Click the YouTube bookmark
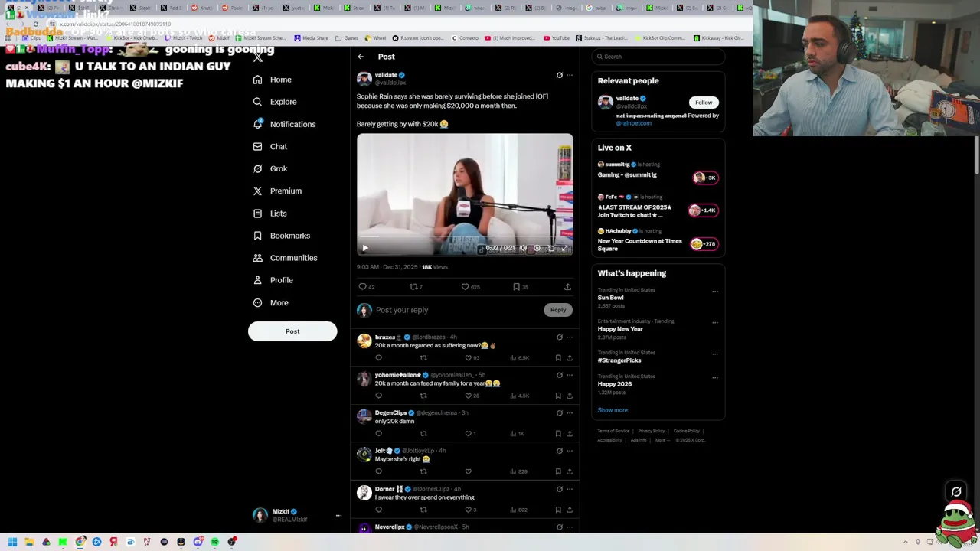980x551 pixels. tap(557, 37)
